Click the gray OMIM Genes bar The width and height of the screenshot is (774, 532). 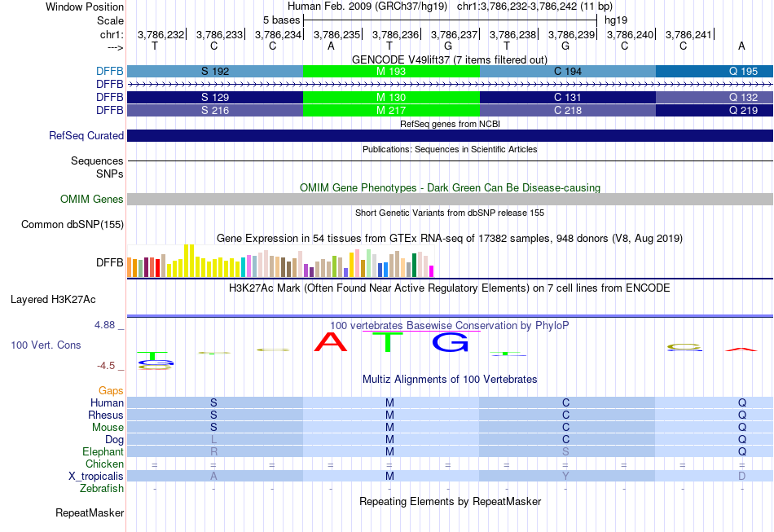coord(451,200)
